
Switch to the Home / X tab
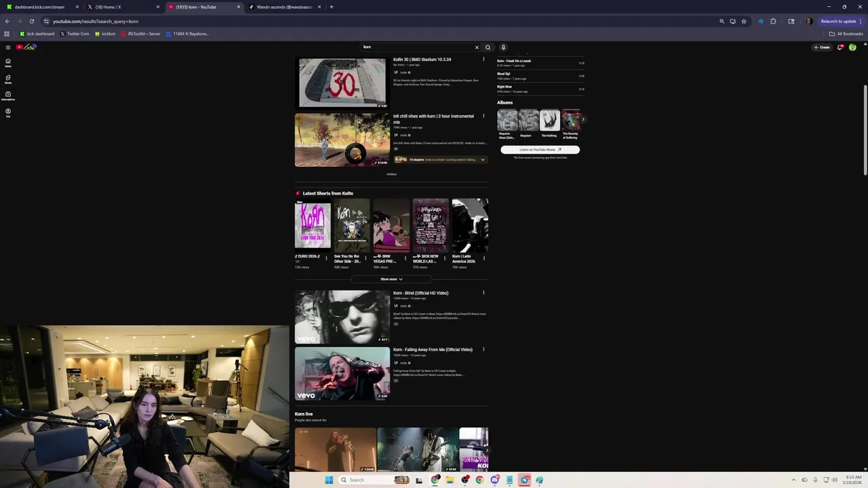(123, 7)
